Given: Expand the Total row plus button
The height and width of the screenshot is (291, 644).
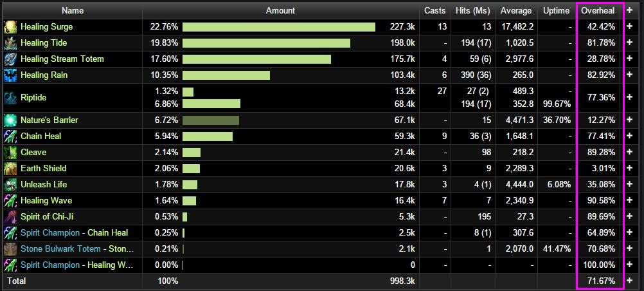Looking at the screenshot, I should pos(631,281).
